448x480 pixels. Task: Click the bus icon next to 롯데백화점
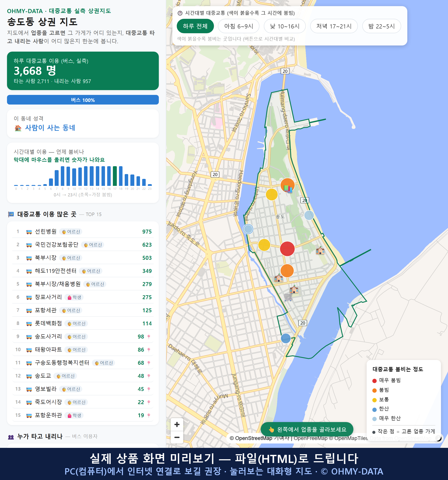click(29, 324)
